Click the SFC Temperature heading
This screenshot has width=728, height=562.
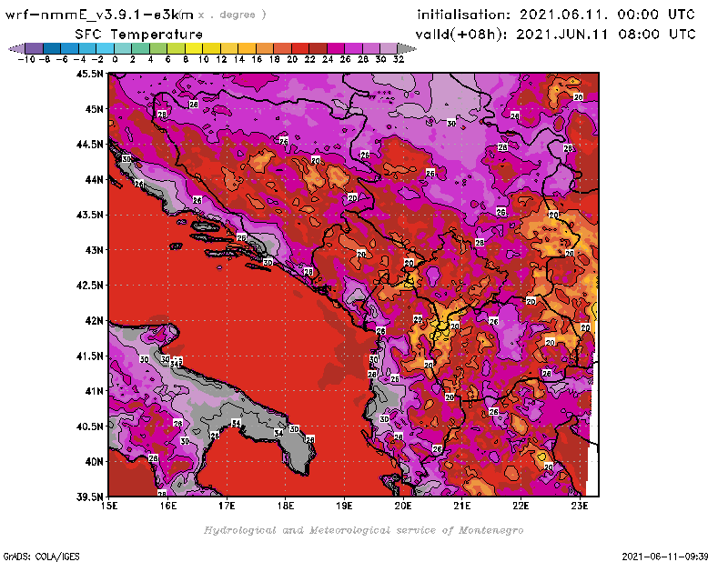[x=139, y=35]
